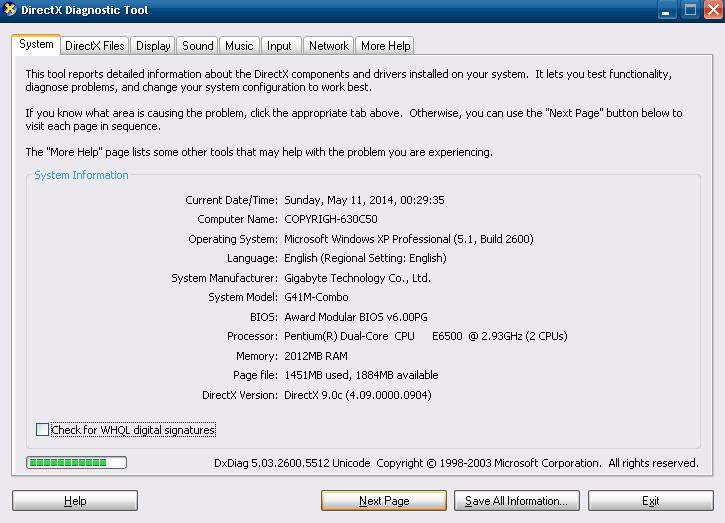Screen dimensions: 725x523
Task: Click the Next Page button
Action: (x=384, y=501)
